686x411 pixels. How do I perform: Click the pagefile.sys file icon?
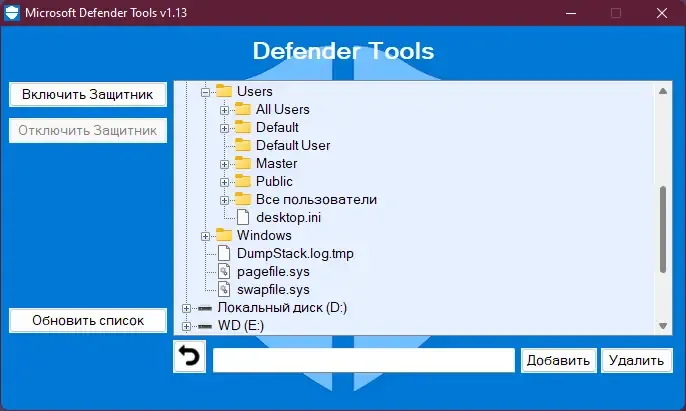tap(224, 271)
